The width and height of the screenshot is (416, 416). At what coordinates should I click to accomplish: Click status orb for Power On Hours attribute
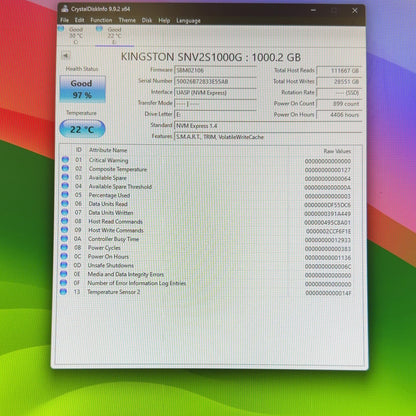pyautogui.click(x=64, y=256)
